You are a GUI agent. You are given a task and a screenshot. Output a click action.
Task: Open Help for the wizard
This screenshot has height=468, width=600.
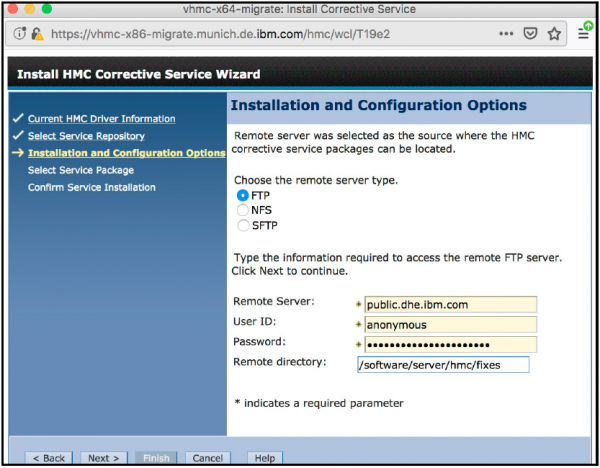click(264, 458)
